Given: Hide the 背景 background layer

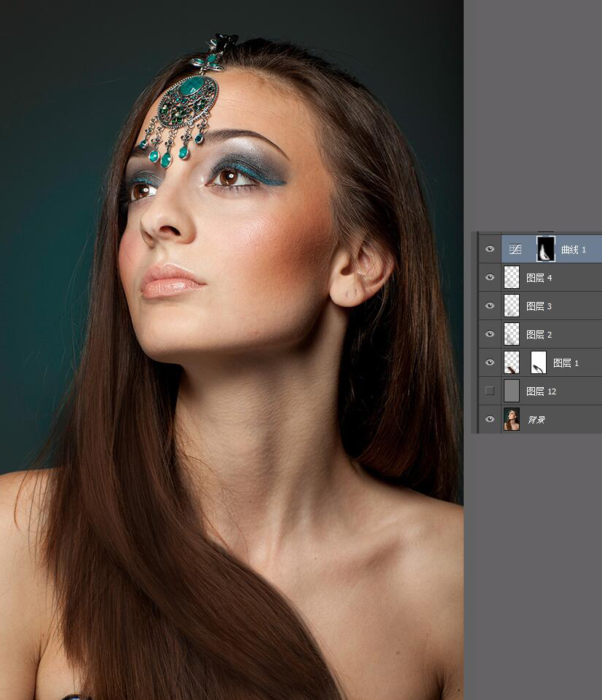Looking at the screenshot, I should click(489, 418).
